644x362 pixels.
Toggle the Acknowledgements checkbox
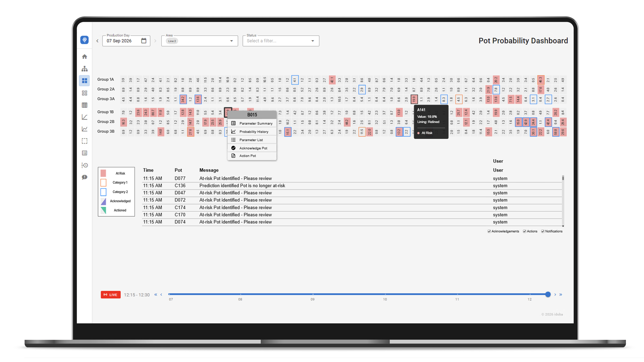(489, 231)
